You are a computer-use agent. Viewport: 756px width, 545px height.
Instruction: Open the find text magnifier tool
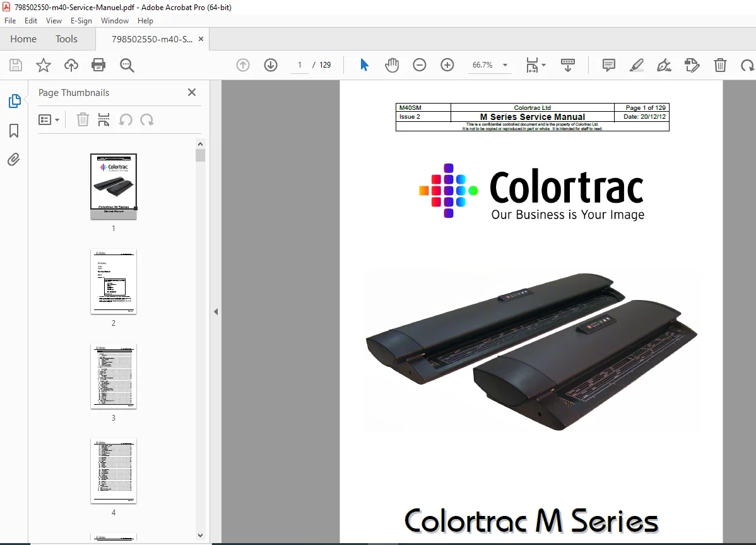click(x=127, y=65)
